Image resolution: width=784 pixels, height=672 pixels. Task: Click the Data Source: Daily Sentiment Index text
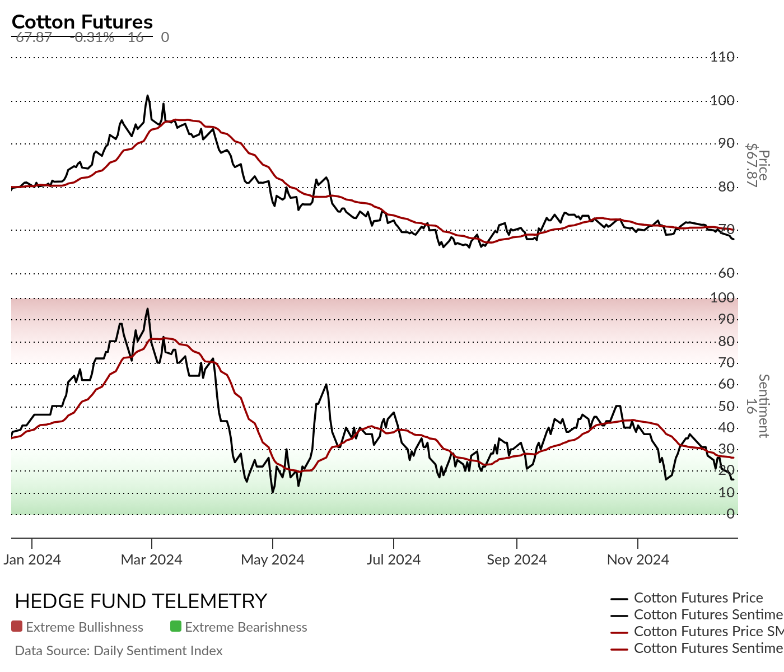point(119,651)
